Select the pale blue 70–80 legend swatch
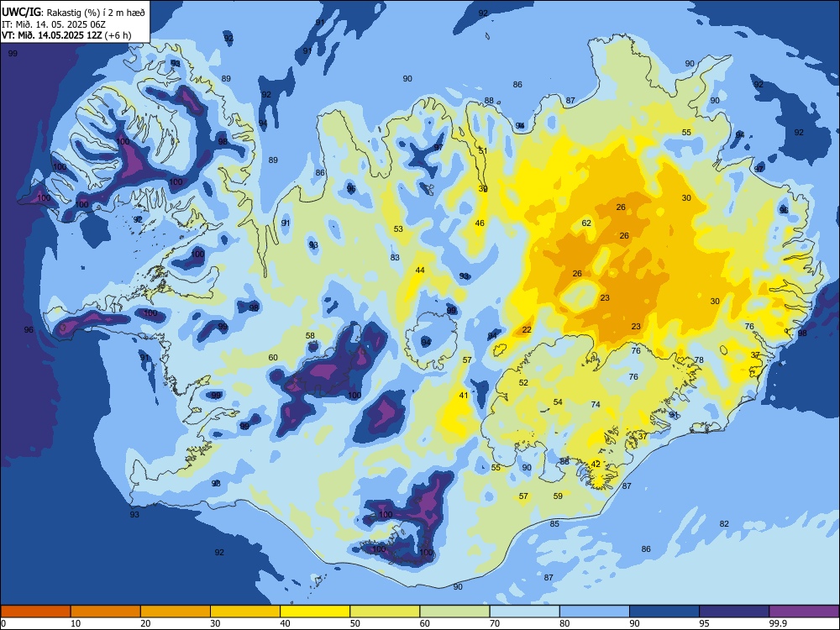The width and height of the screenshot is (840, 630). pyautogui.click(x=524, y=612)
